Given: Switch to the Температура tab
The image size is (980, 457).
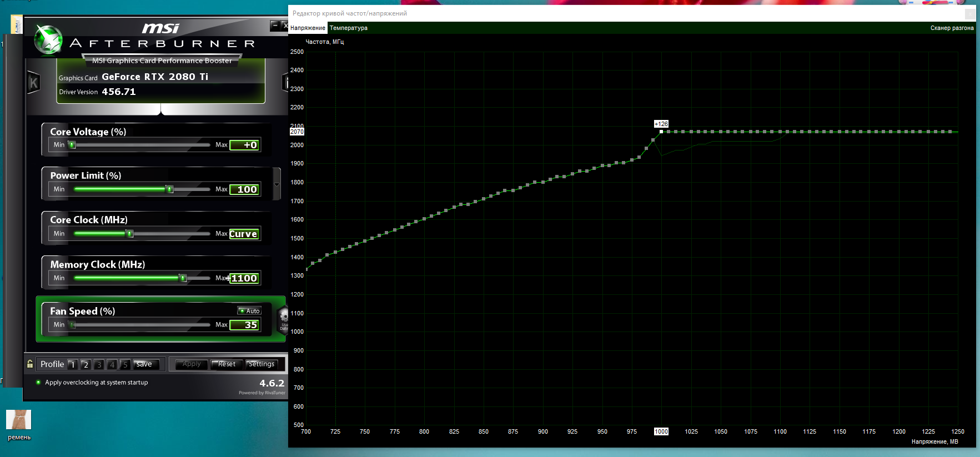Looking at the screenshot, I should (349, 28).
